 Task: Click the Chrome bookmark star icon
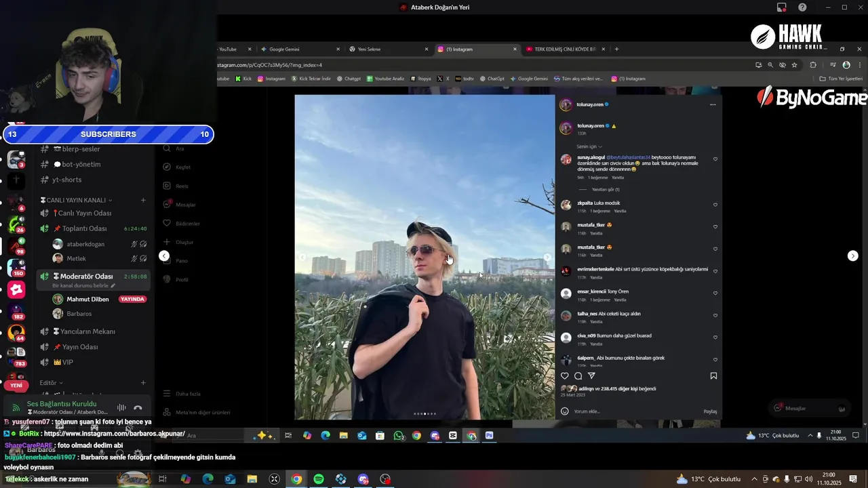(794, 65)
